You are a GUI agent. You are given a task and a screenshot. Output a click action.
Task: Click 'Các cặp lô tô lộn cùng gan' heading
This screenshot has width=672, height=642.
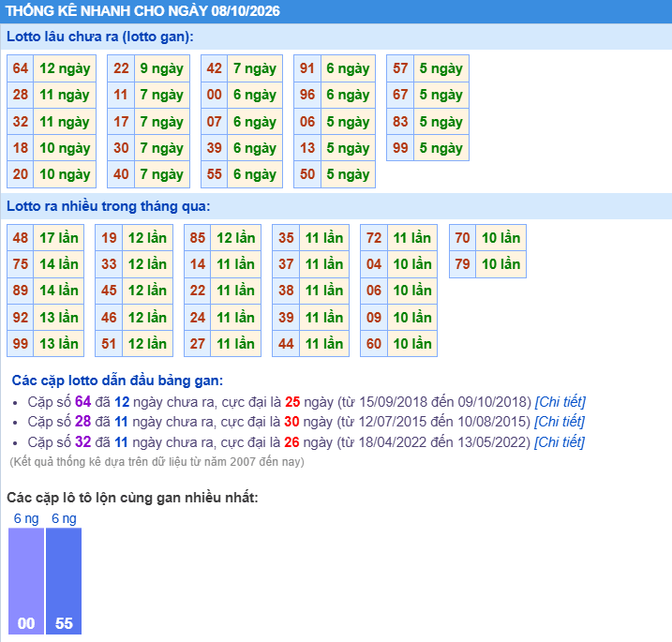tap(132, 498)
